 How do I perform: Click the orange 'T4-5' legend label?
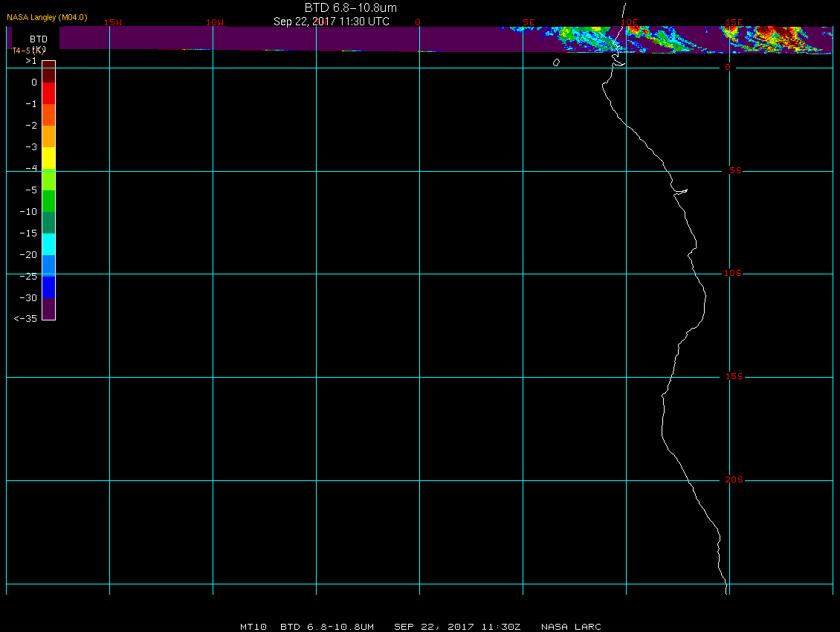pos(20,51)
